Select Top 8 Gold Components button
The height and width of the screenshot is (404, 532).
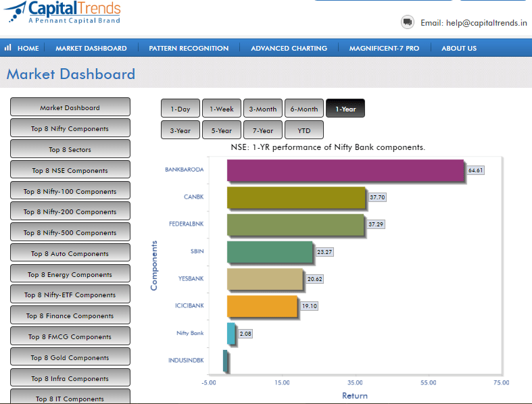point(70,357)
